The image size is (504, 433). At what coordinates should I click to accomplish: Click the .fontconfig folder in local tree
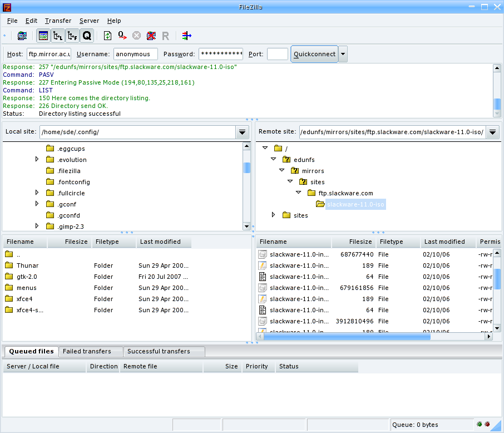(x=73, y=182)
